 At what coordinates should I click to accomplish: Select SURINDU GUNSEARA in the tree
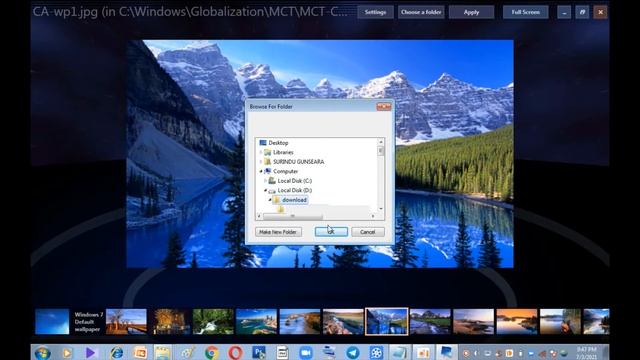[299, 162]
